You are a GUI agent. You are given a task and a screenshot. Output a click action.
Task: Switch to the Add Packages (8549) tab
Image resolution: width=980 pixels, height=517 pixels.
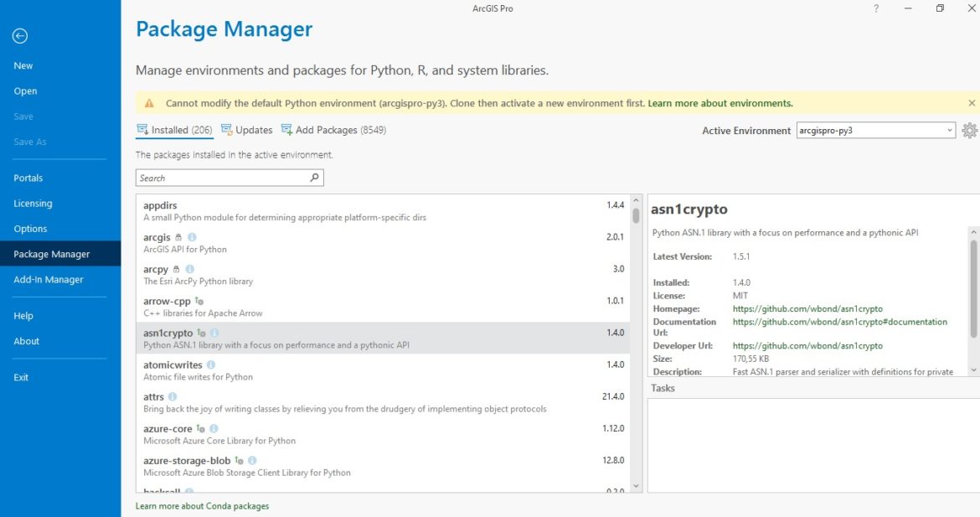[333, 130]
